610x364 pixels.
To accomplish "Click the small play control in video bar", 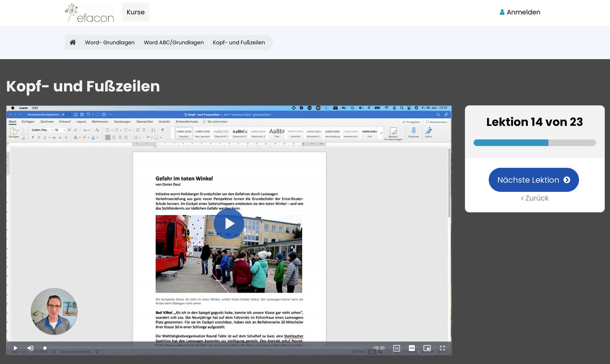I will [16, 348].
